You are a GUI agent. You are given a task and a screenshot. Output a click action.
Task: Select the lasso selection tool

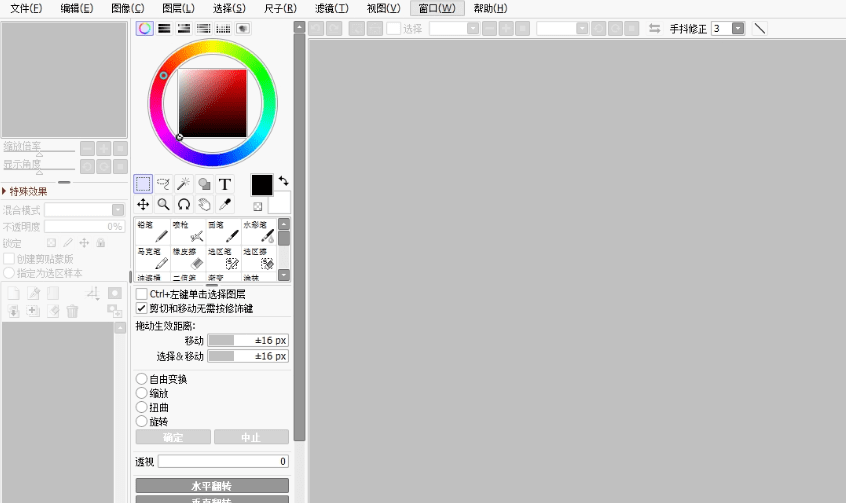164,184
